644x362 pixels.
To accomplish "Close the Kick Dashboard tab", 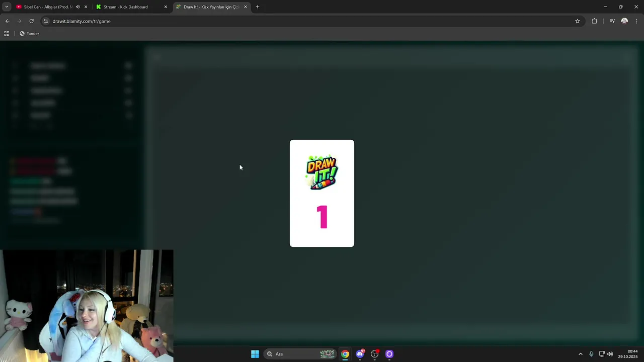I will (166, 7).
